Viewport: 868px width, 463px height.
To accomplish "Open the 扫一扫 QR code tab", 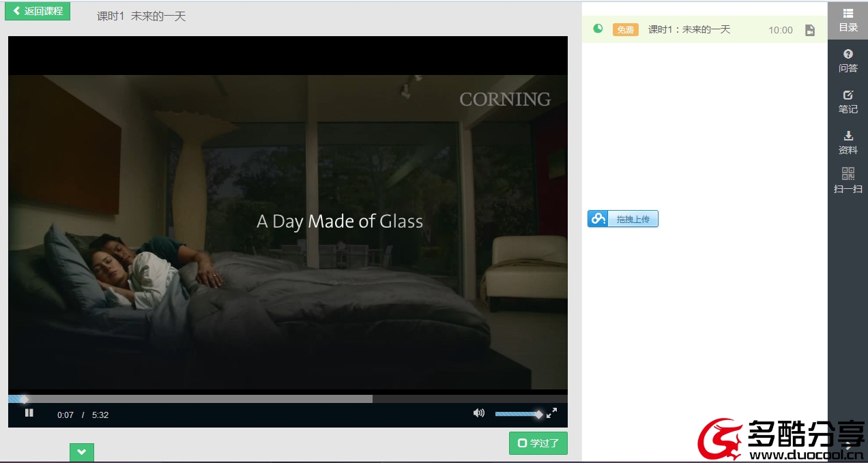I will click(x=848, y=181).
